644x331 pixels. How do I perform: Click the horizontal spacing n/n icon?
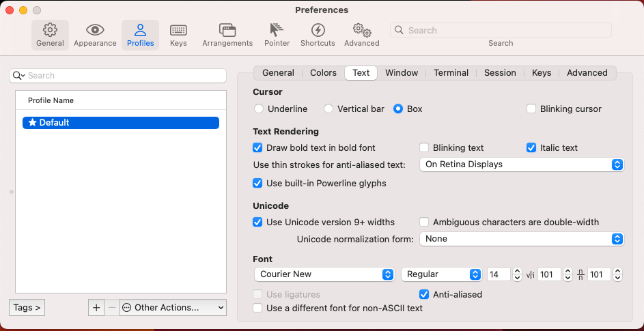[x=580, y=274]
